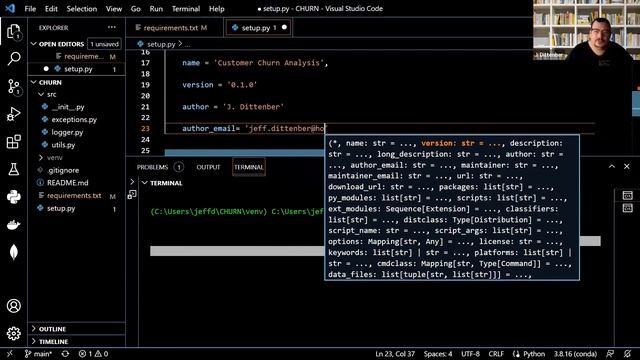Open Run and Debug view icon
The width and height of the screenshot is (640, 360).
(13, 114)
